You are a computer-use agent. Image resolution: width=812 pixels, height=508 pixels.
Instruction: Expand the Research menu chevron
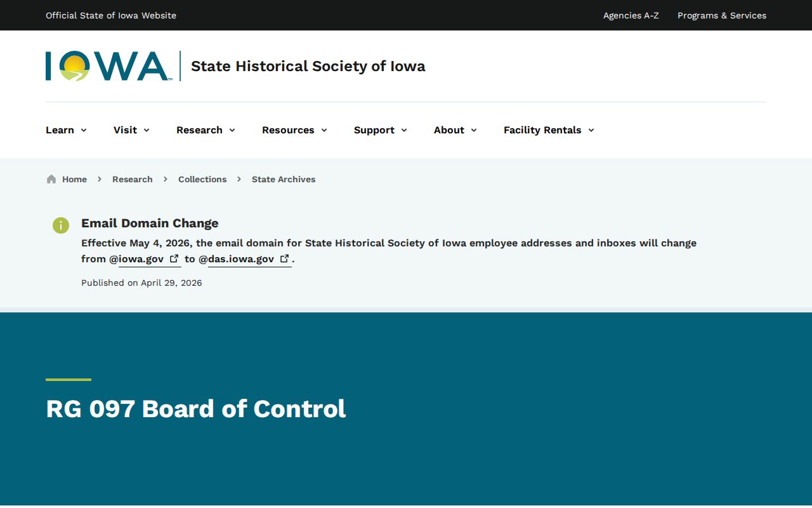coord(232,130)
